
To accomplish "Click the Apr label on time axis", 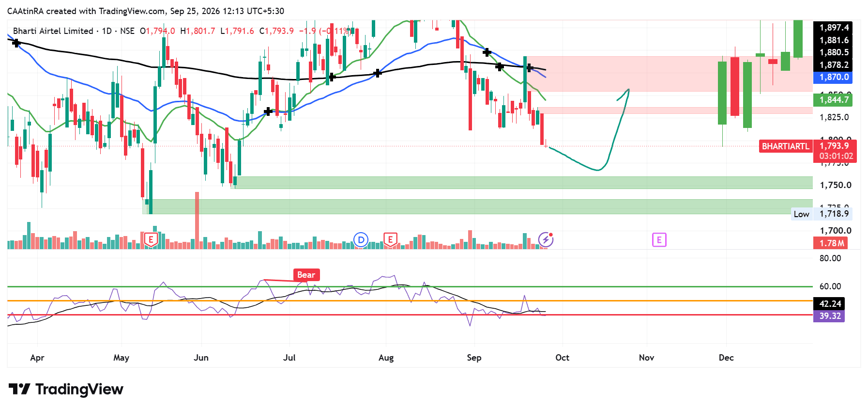I will (x=37, y=358).
